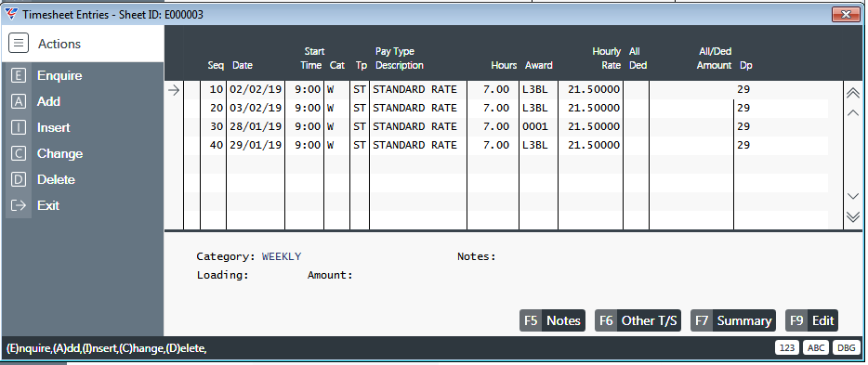Click the F6 Other T/S button

pos(638,320)
